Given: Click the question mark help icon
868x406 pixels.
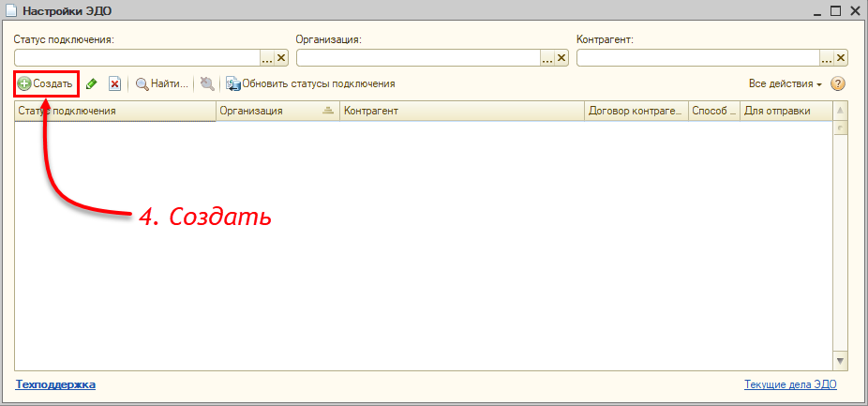Looking at the screenshot, I should (838, 84).
